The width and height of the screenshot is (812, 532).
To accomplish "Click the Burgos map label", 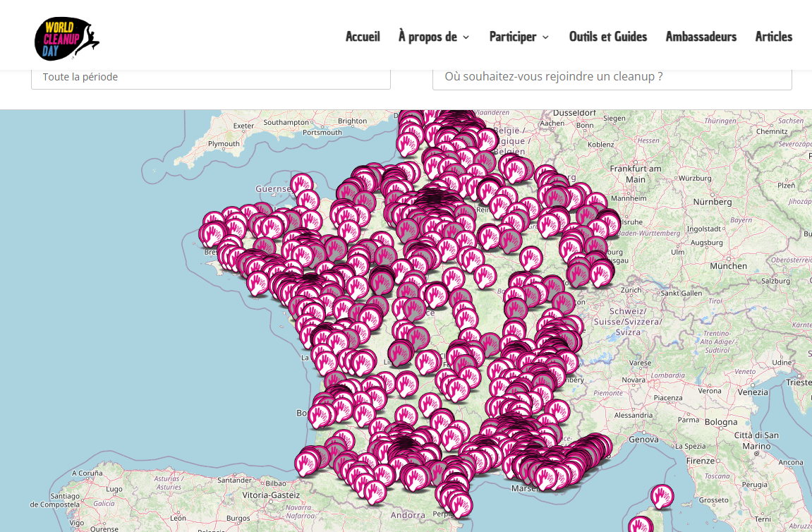I will [238, 518].
